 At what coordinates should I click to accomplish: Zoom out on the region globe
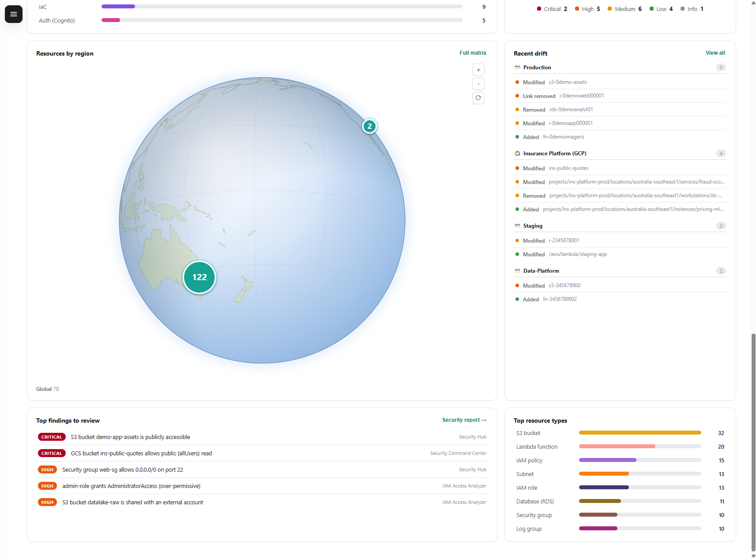pos(478,84)
